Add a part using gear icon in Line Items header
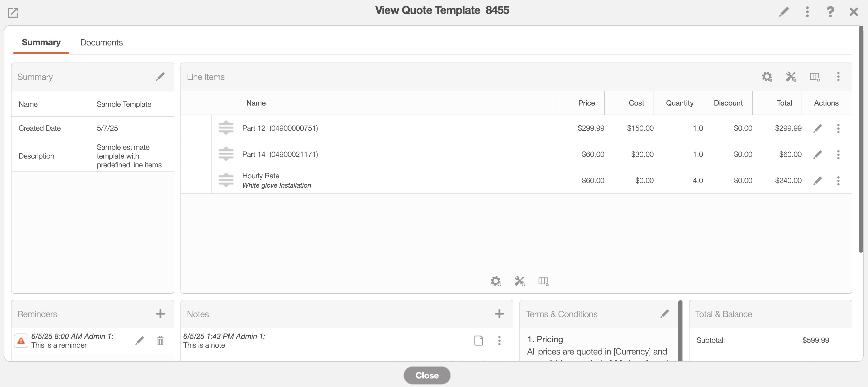 coord(767,76)
